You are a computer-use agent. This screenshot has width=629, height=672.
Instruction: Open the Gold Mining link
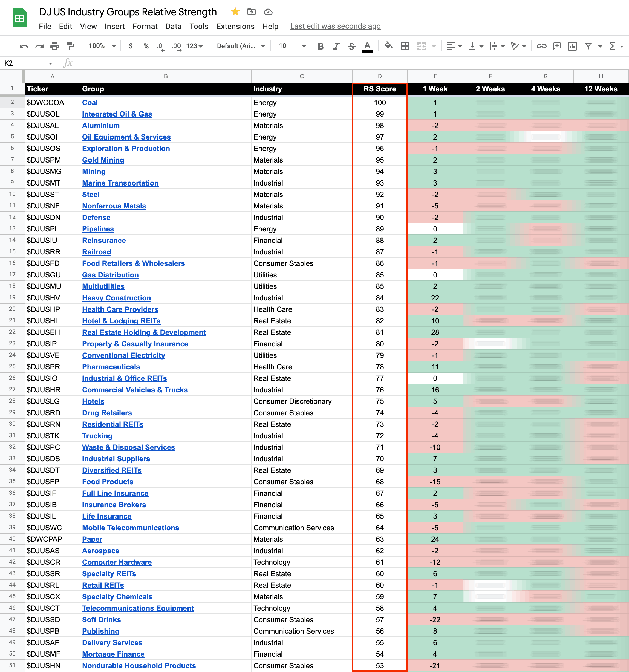[103, 160]
